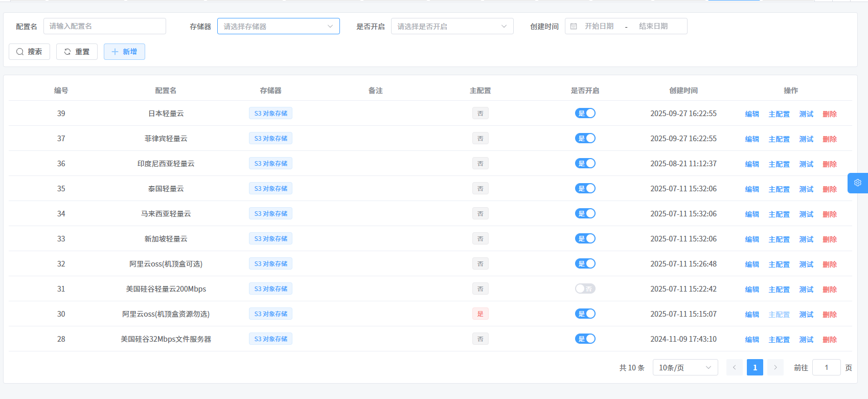
Task: Open the 是否开启 filter dropdown
Action: coord(452,26)
